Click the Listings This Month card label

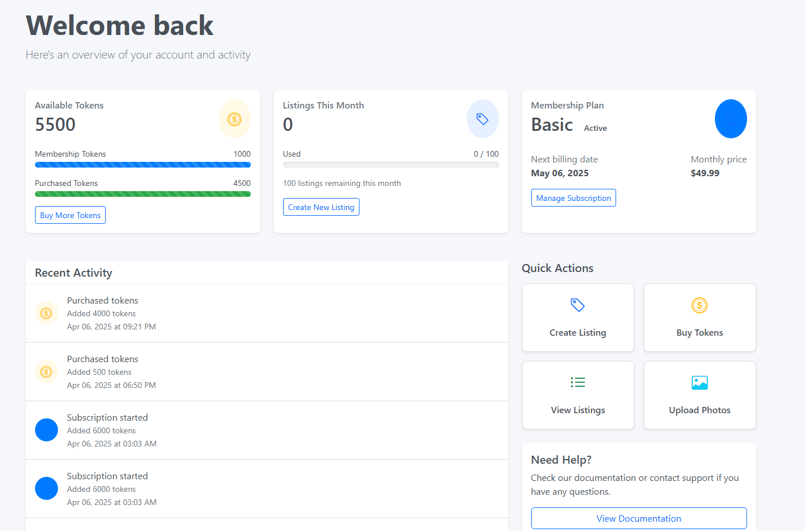pos(323,106)
